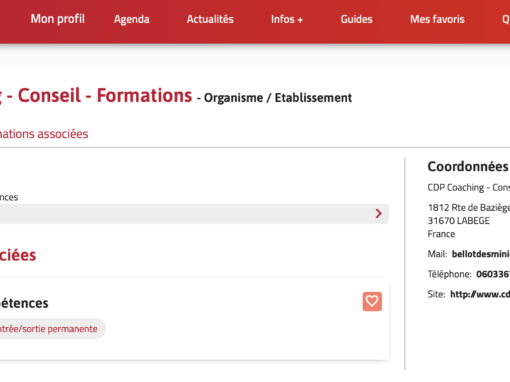The width and height of the screenshot is (510, 382).
Task: Click Organisme / Etablissement subtitle
Action: tap(278, 98)
